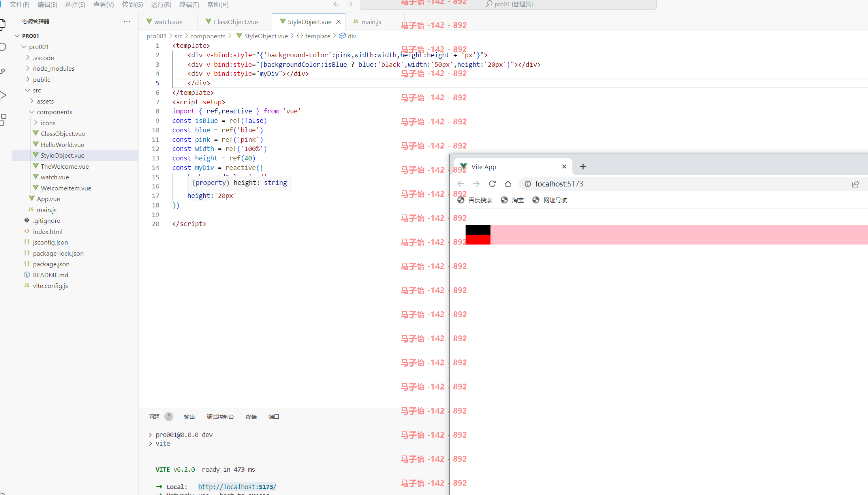Click the browser address bar URL

(x=559, y=184)
